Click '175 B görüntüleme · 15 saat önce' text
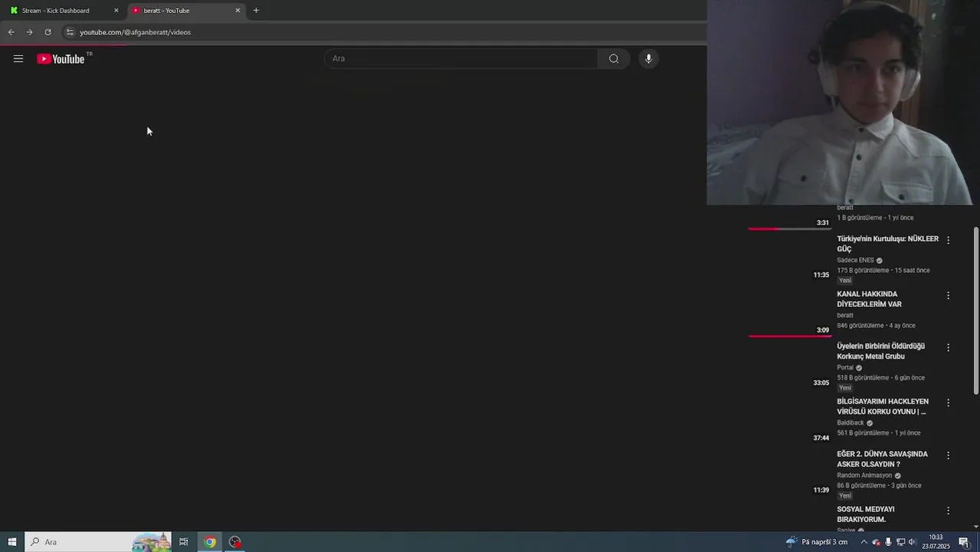The image size is (980, 552). click(883, 271)
